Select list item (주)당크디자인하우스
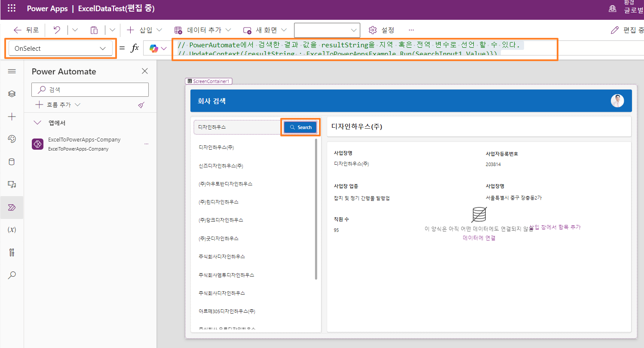Image resolution: width=644 pixels, height=348 pixels. [221, 220]
